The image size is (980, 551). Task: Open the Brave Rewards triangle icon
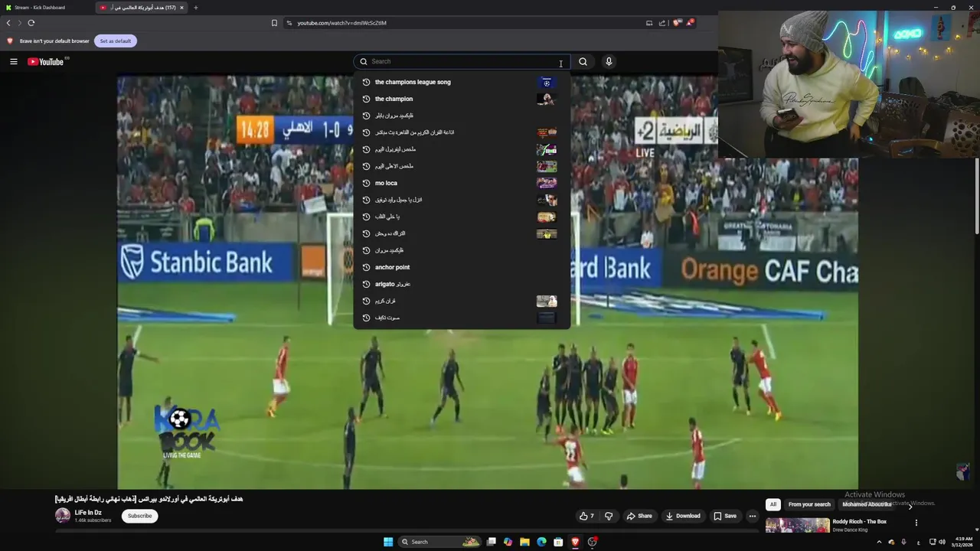689,23
